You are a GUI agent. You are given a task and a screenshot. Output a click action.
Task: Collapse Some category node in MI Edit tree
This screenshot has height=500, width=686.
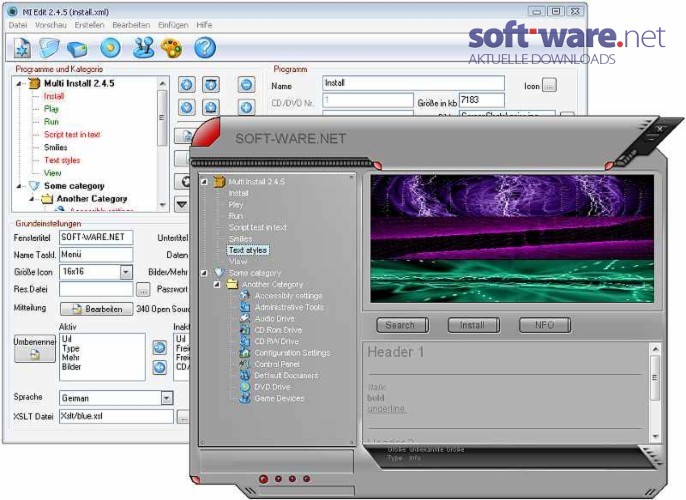(x=19, y=186)
